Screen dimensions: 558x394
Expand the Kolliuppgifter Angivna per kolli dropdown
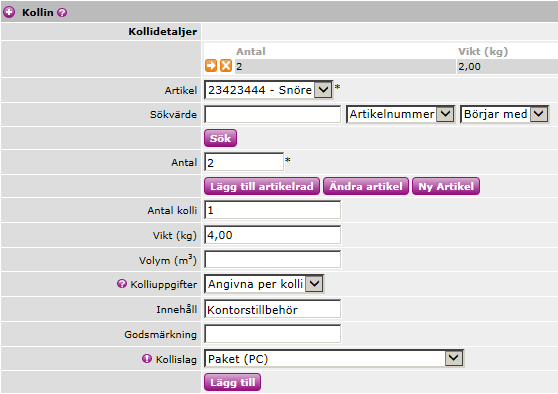pos(264,284)
